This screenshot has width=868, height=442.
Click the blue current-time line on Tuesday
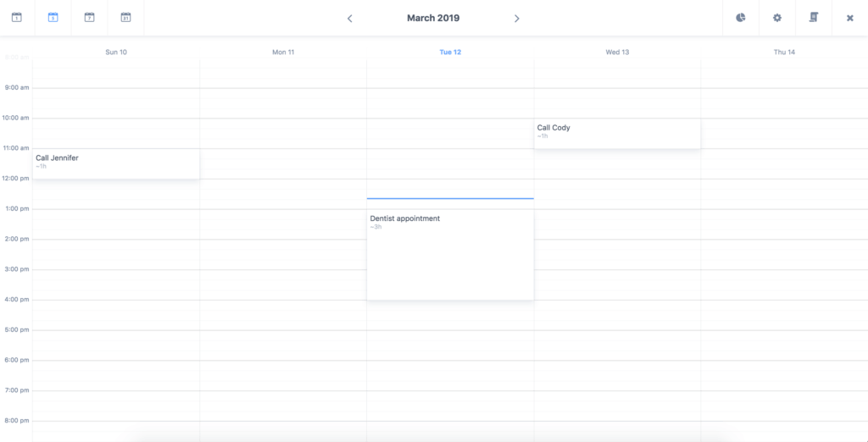point(450,198)
